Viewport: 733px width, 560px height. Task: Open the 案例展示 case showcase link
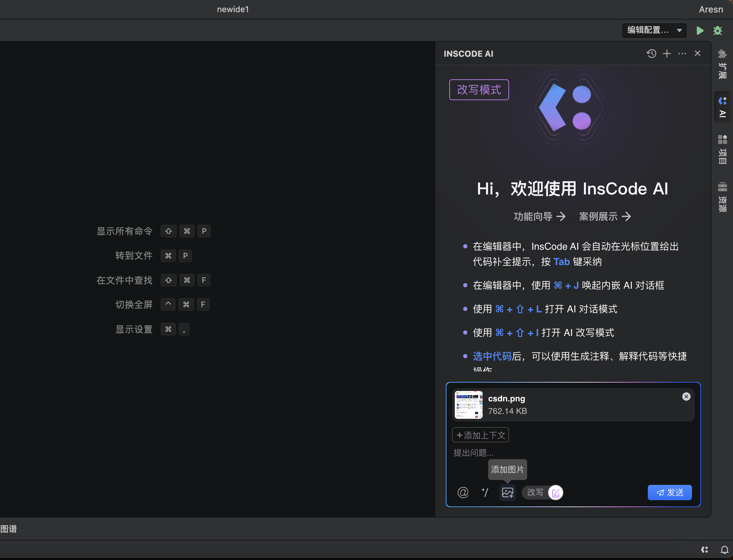point(605,216)
